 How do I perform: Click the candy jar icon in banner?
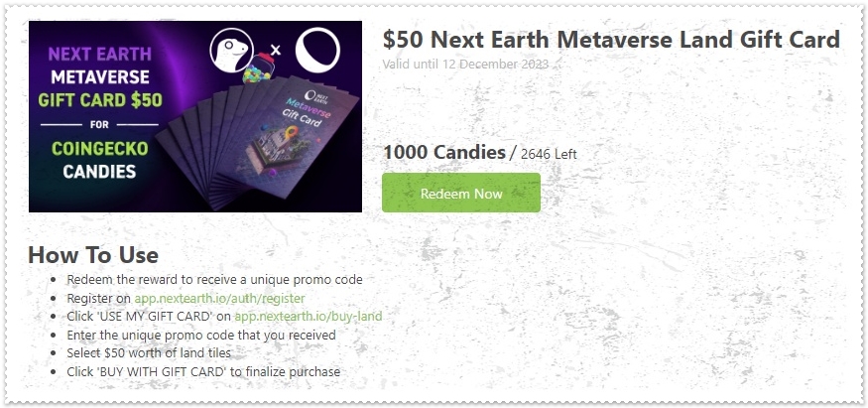click(x=260, y=68)
